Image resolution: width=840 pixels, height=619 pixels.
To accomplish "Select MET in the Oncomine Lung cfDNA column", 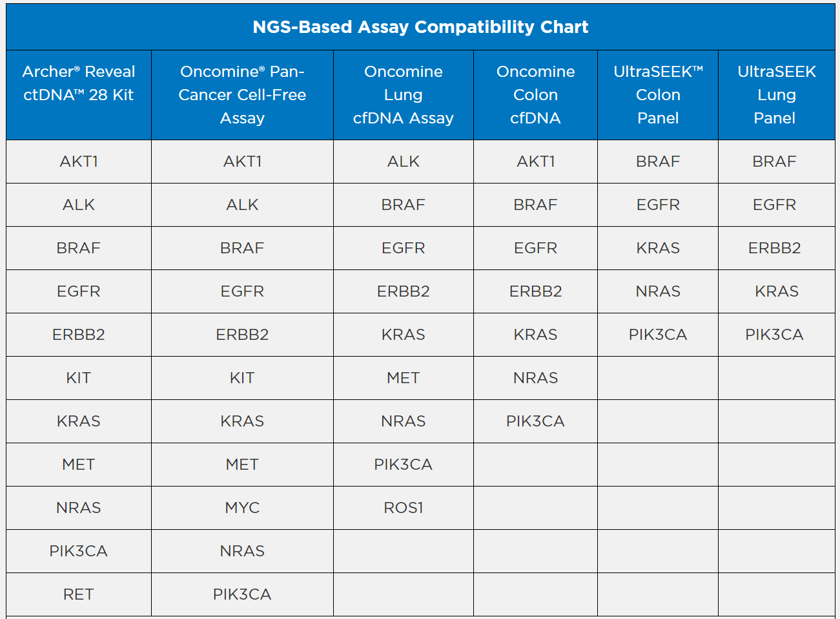I will (x=404, y=378).
